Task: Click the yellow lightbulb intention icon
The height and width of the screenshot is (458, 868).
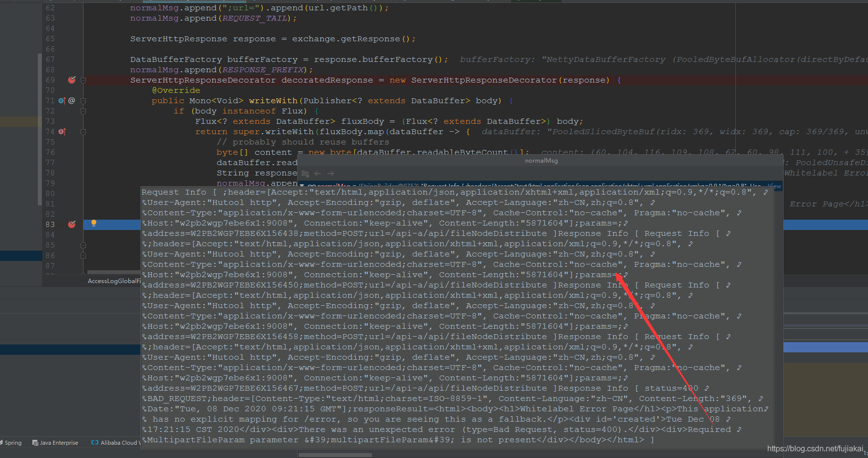Action: 93,224
